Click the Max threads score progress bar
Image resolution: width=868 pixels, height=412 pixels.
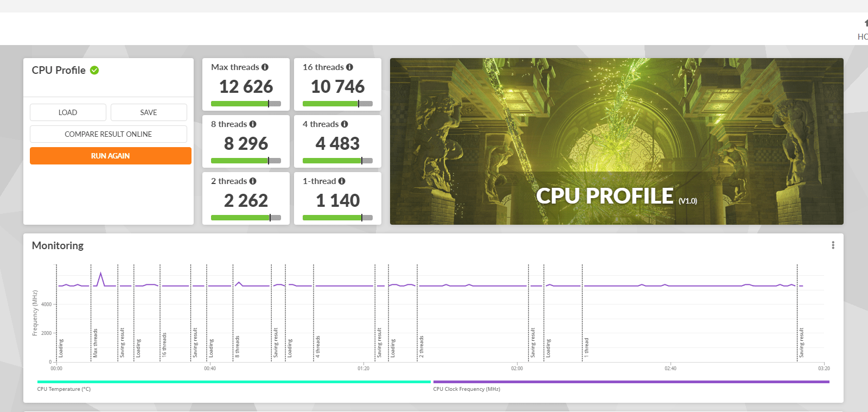click(246, 104)
